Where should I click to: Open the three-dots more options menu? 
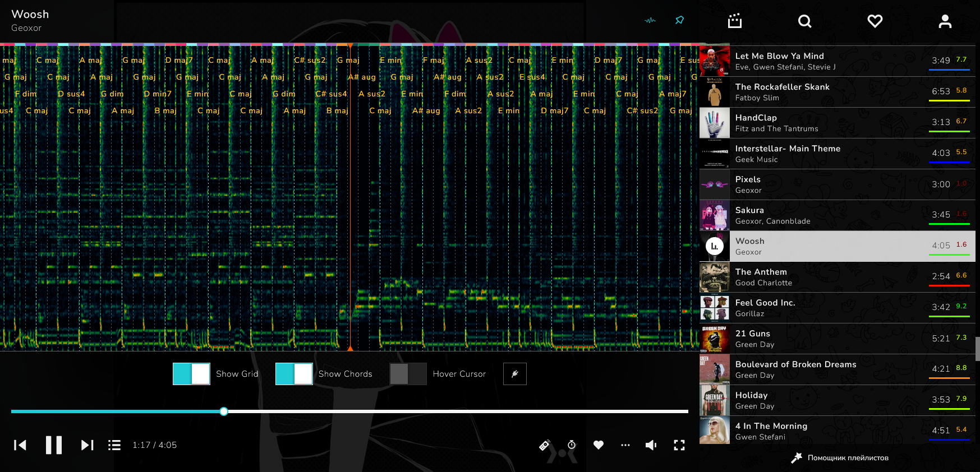(x=625, y=445)
